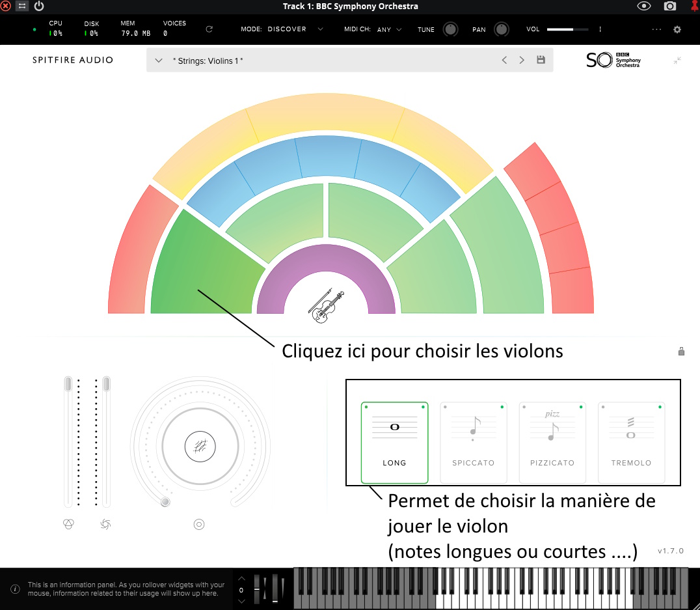This screenshot has width=700, height=610.
Task: Toggle the lock icon on the right
Action: tap(681, 352)
